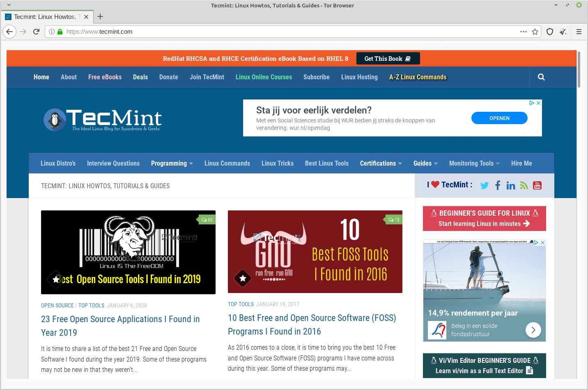Screen dimensions: 588x390
Task: Open the Tor security level shield icon
Action: [x=550, y=32]
